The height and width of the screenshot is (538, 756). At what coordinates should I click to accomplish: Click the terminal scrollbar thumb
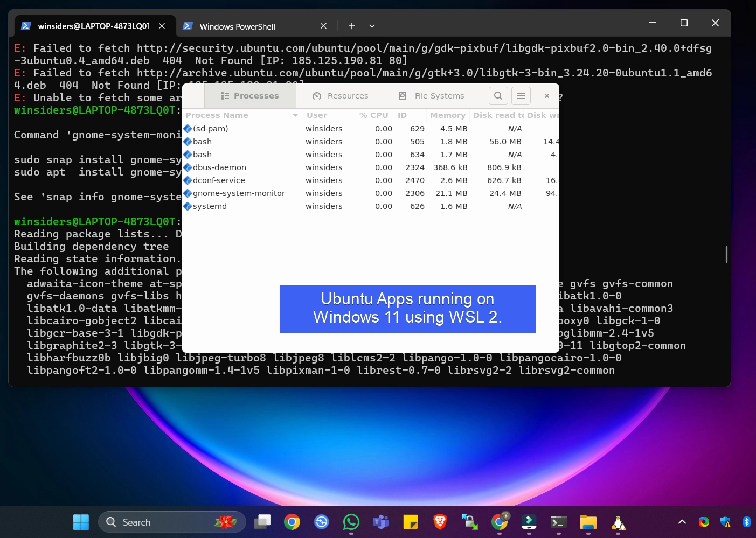coord(726,254)
